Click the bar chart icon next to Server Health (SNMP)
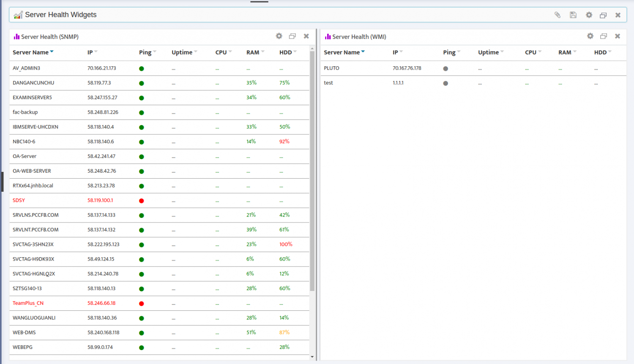The height and width of the screenshot is (364, 634). click(x=16, y=36)
